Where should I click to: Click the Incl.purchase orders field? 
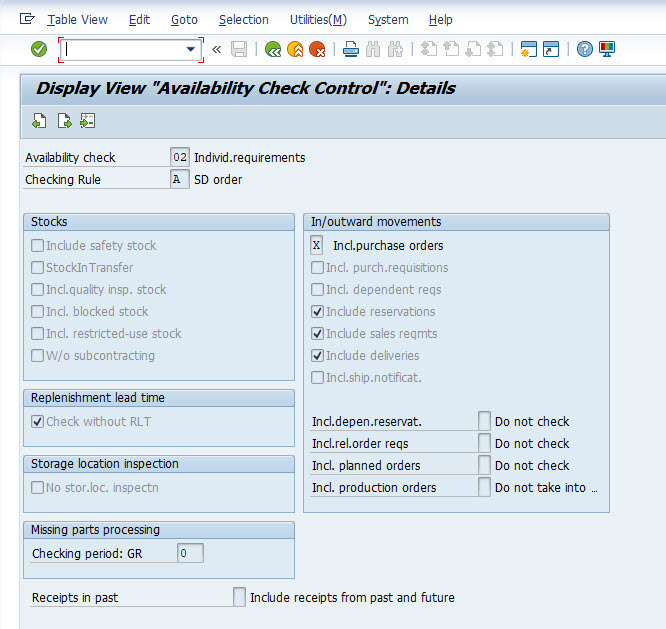[x=317, y=246]
